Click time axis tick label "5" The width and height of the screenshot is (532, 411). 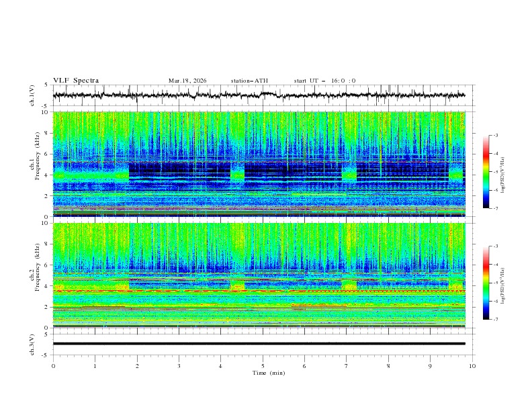(263, 366)
